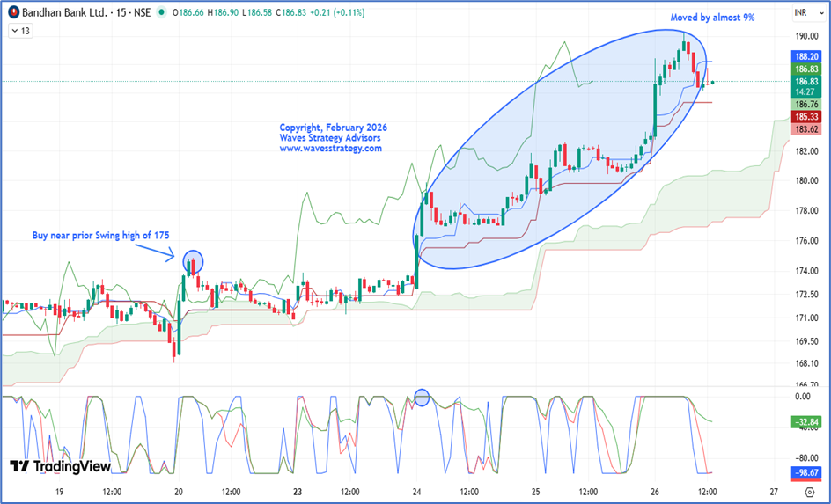Click the blue 188.20 price label
The height and width of the screenshot is (504, 831).
(x=805, y=56)
